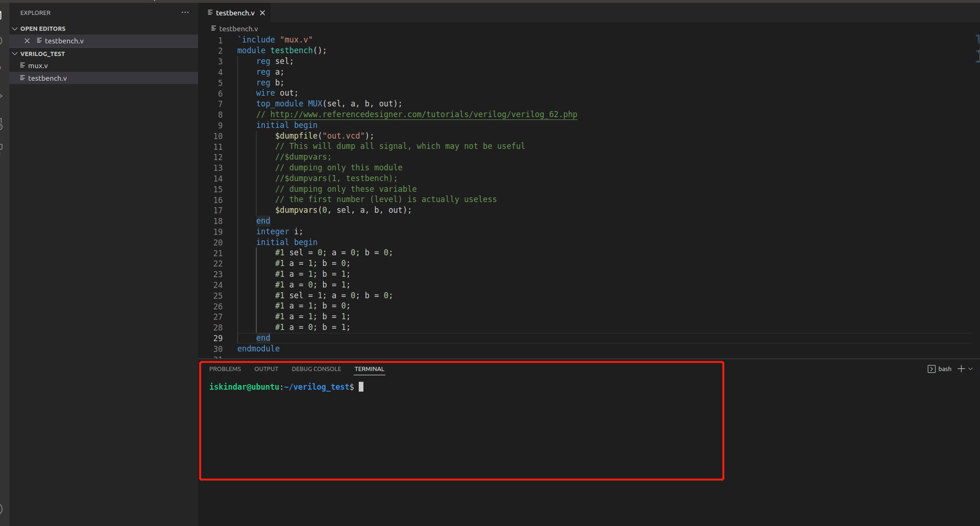Click the '//$dumpvars(1, testbench);' comment
Image resolution: width=980 pixels, height=526 pixels.
[336, 178]
